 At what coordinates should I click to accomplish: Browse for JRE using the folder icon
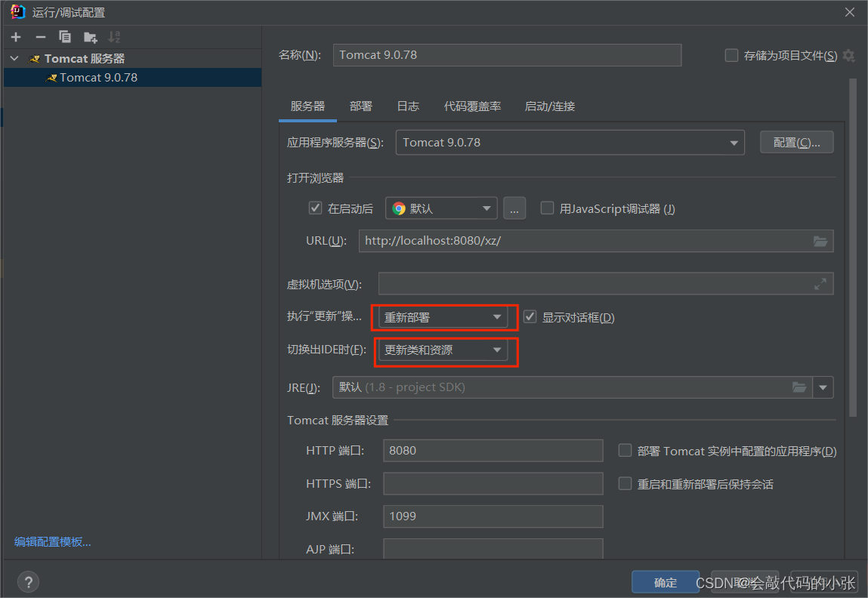point(798,387)
